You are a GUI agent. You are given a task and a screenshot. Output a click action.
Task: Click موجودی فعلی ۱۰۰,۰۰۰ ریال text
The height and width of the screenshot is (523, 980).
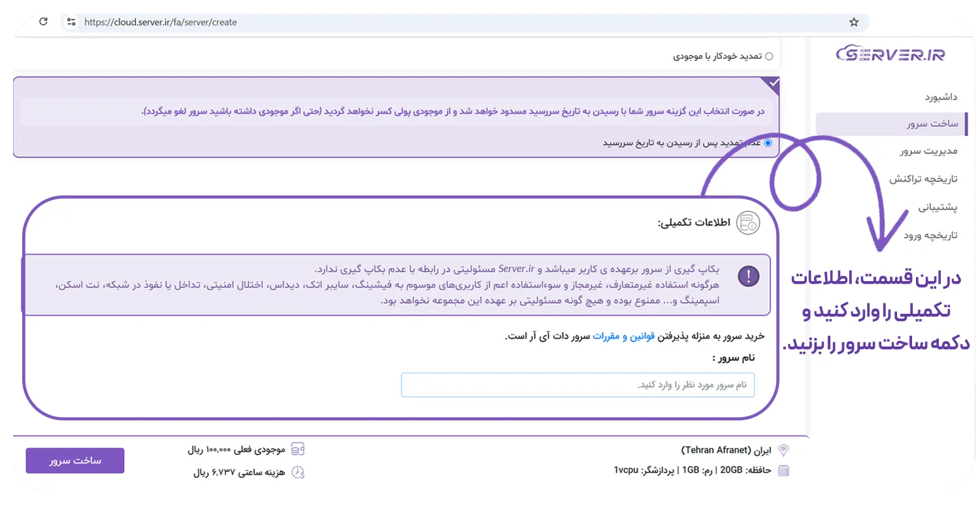[x=237, y=450]
